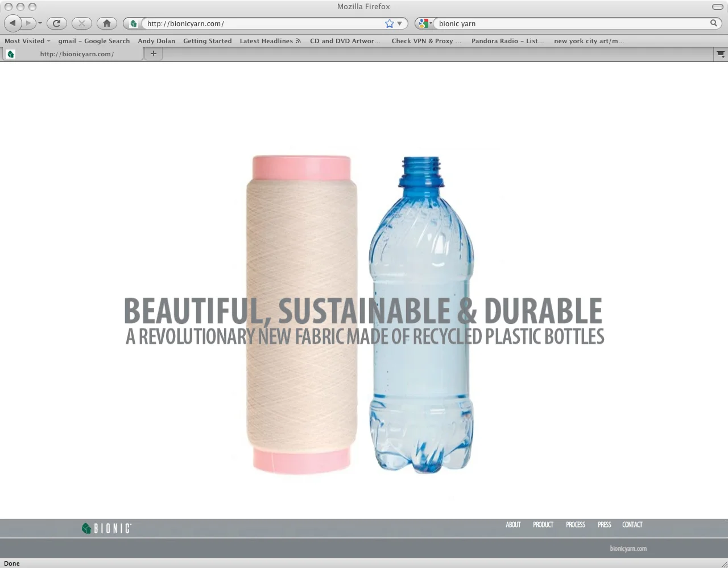Open the ABOUT page link
Screen dimensions: 728x568
coord(513,525)
